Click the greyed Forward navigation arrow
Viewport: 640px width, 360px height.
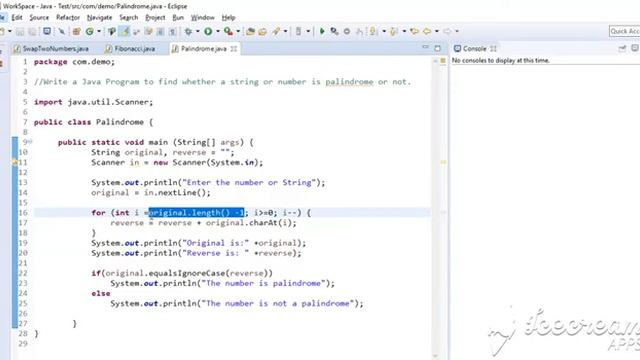point(447,31)
